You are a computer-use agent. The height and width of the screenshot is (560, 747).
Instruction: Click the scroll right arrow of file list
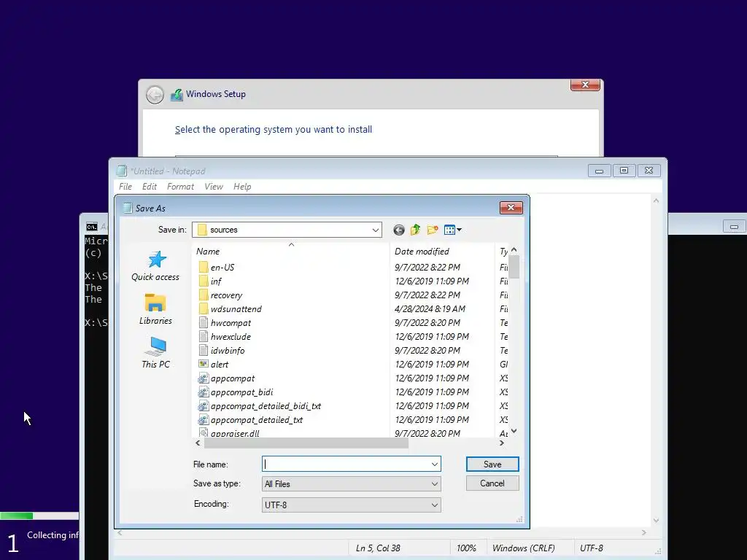pos(501,443)
